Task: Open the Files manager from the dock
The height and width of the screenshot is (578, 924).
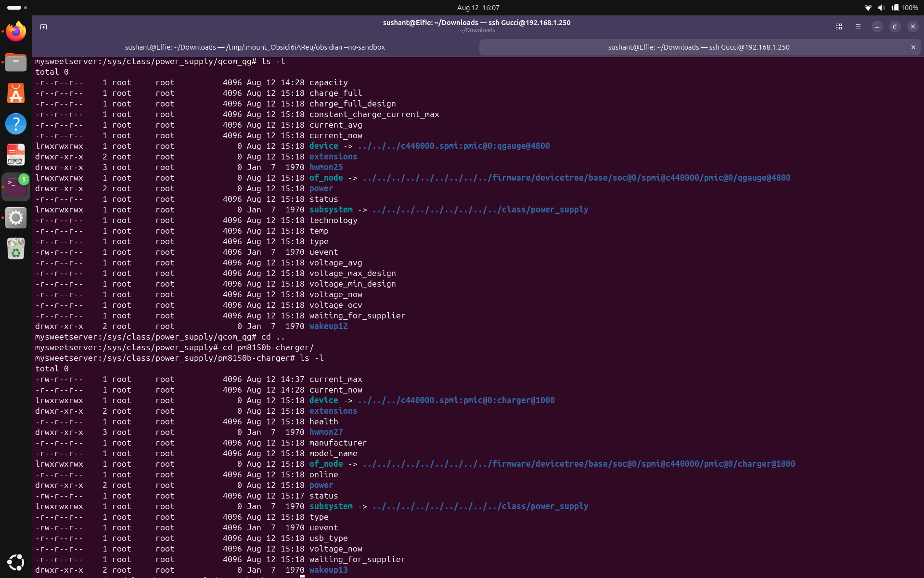Action: (16, 62)
